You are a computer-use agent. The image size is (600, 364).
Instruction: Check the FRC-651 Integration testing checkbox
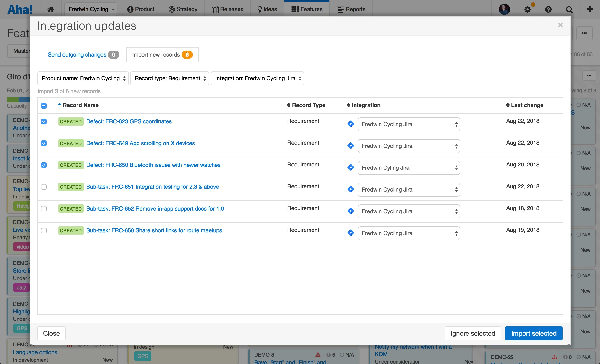(x=44, y=187)
